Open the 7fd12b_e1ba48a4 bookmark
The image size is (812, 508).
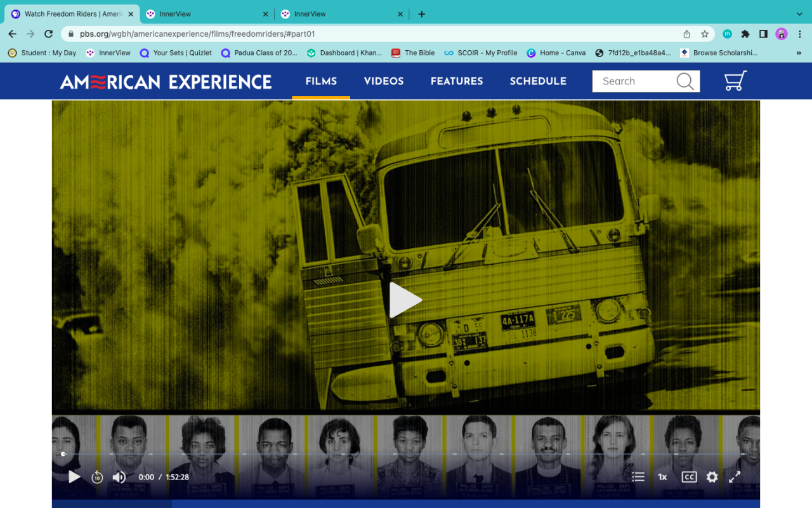click(632, 53)
